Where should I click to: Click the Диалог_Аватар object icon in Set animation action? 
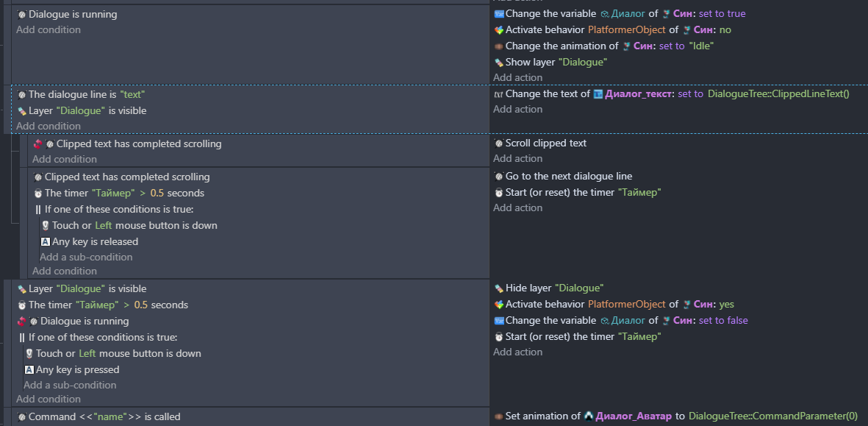click(x=589, y=416)
